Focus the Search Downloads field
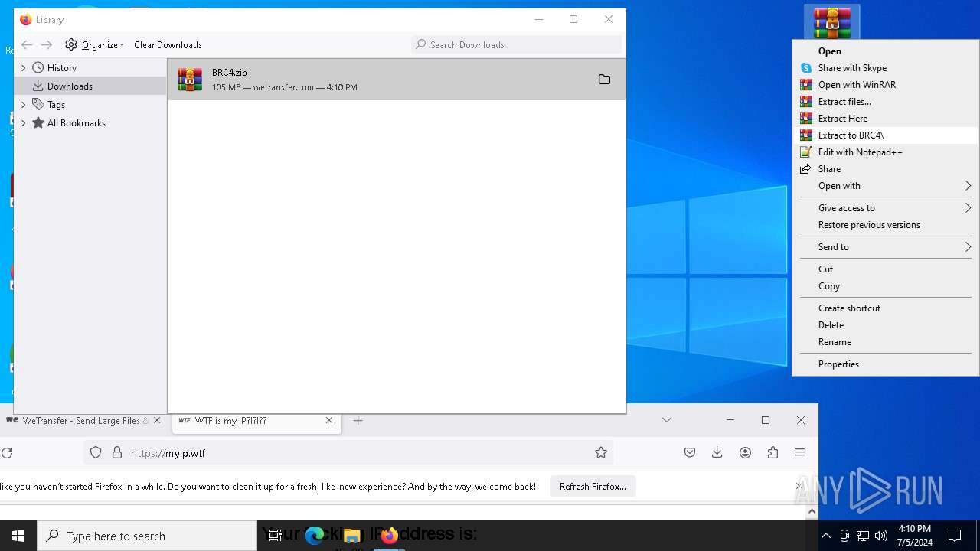The image size is (980, 551). [x=517, y=44]
